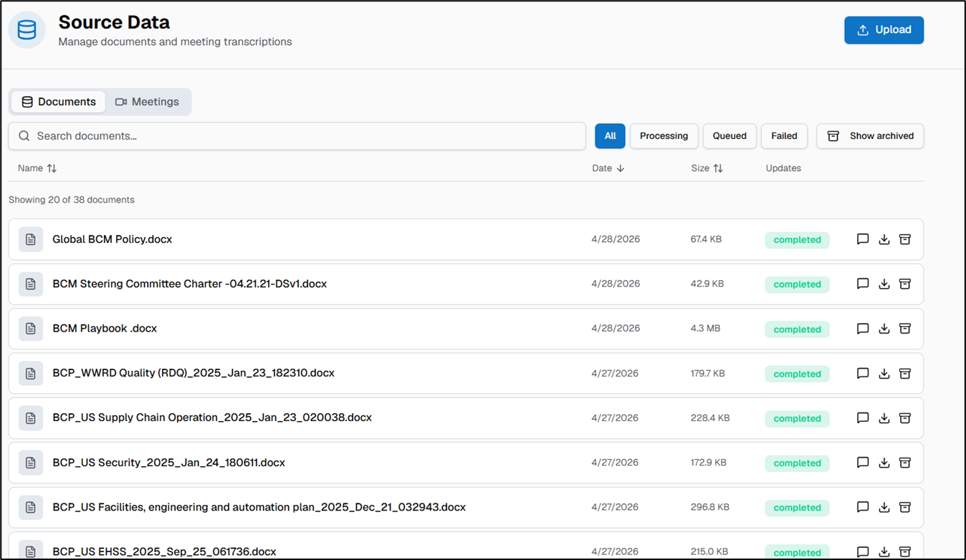Archive BCP_US Facilities engineering plan document

905,507
